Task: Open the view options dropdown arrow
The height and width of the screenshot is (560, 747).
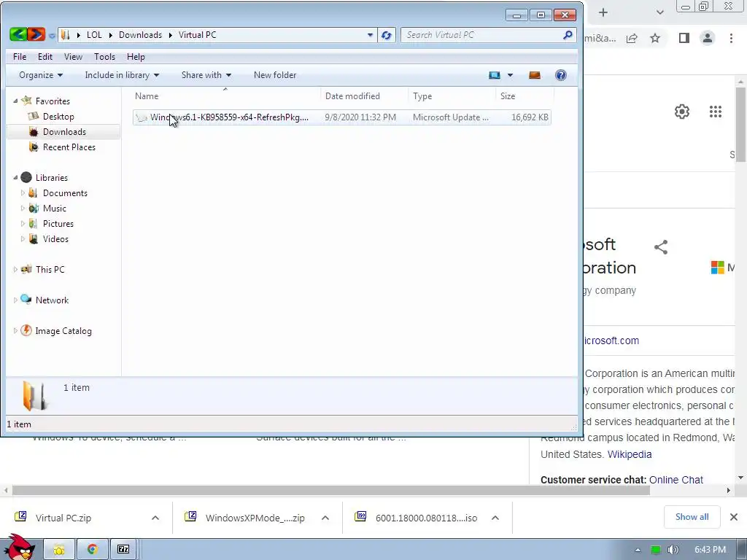Action: tap(510, 75)
